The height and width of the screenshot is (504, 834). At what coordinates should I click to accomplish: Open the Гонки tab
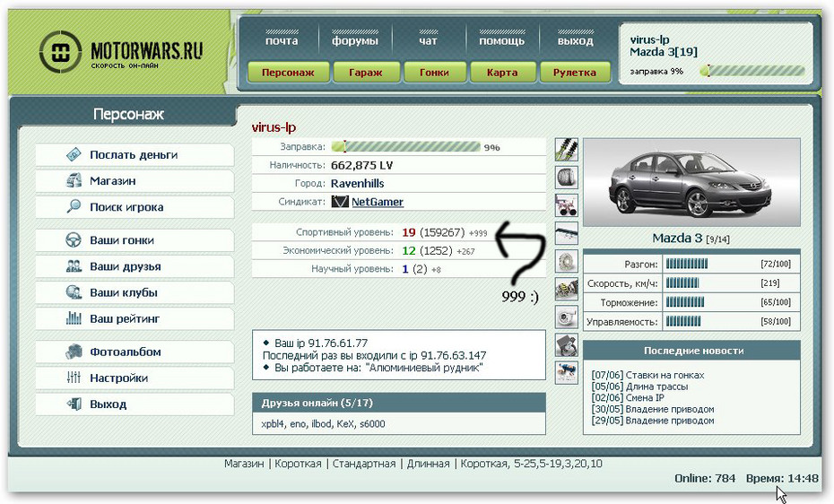(x=435, y=73)
